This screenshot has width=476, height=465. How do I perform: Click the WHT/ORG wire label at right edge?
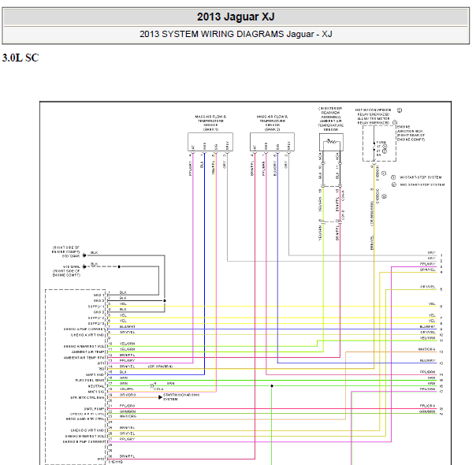tap(427, 348)
